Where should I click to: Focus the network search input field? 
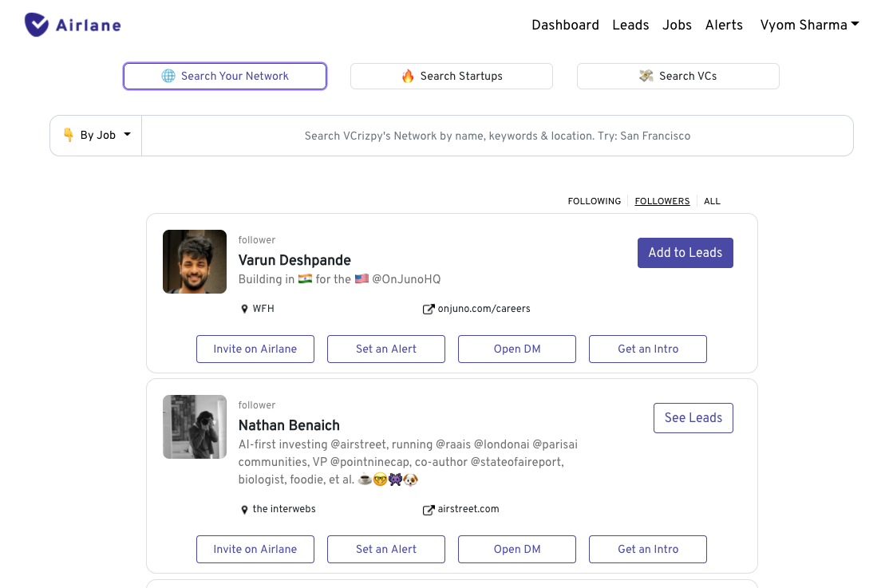click(x=497, y=136)
